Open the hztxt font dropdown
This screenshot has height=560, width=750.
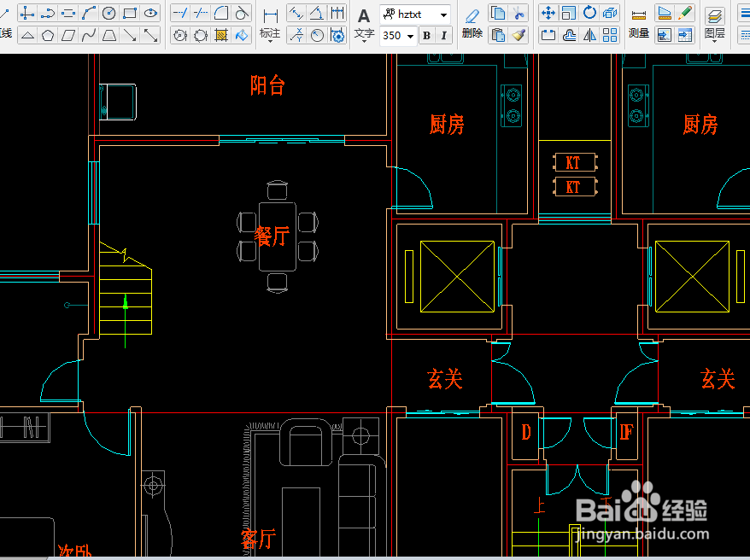coord(443,15)
